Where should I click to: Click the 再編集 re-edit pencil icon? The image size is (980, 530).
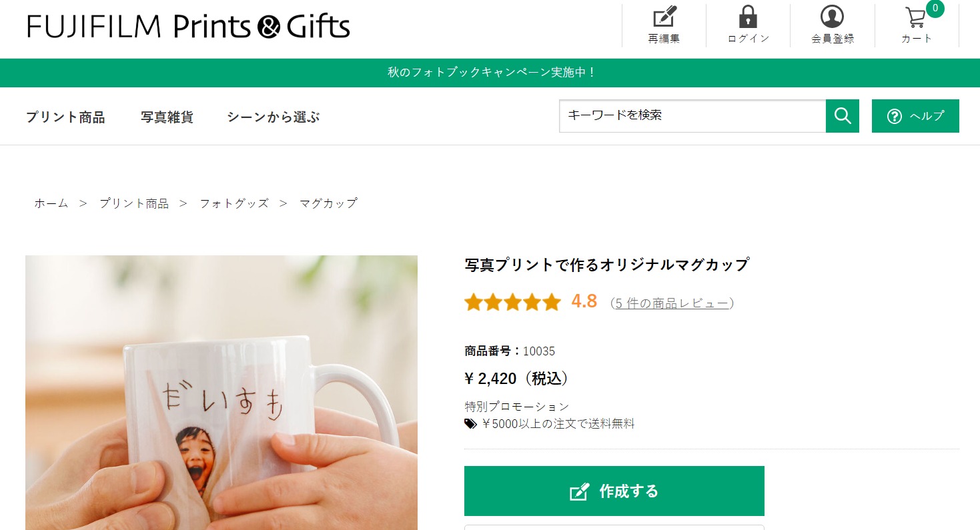[664, 17]
